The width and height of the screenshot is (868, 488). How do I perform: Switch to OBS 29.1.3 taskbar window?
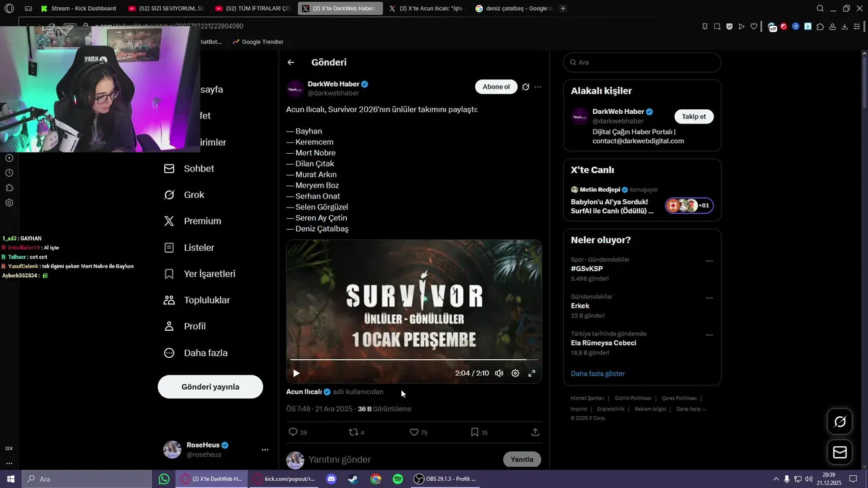[x=446, y=479]
